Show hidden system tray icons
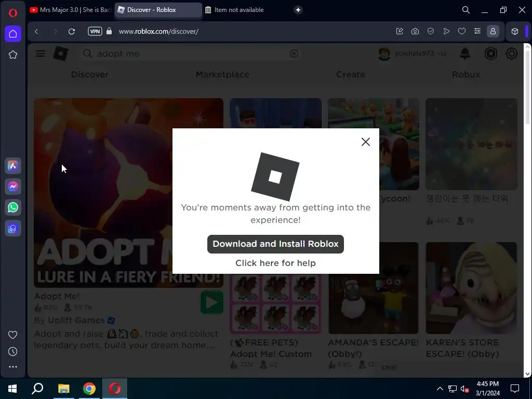This screenshot has width=532, height=399. click(440, 389)
